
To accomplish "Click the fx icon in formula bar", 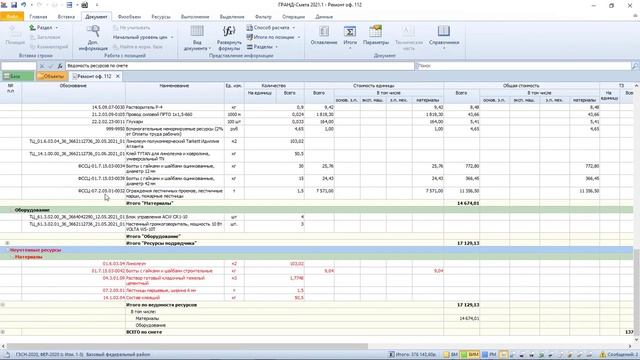I will point(60,66).
